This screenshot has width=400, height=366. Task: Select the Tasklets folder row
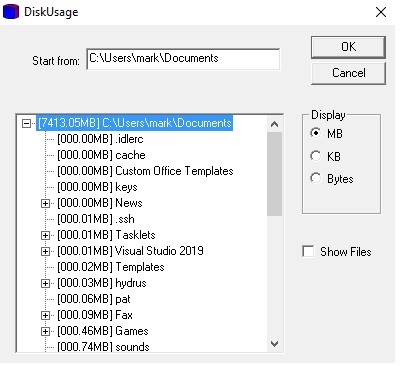[x=106, y=235]
